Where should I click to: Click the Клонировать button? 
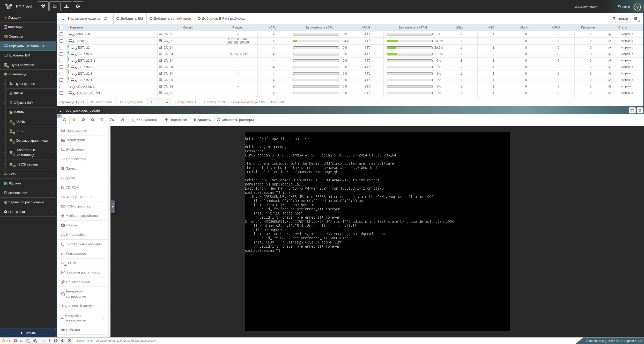tap(145, 120)
